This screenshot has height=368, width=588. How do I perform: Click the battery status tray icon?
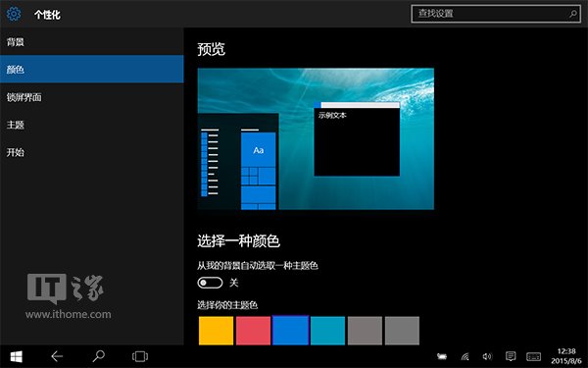tap(442, 356)
